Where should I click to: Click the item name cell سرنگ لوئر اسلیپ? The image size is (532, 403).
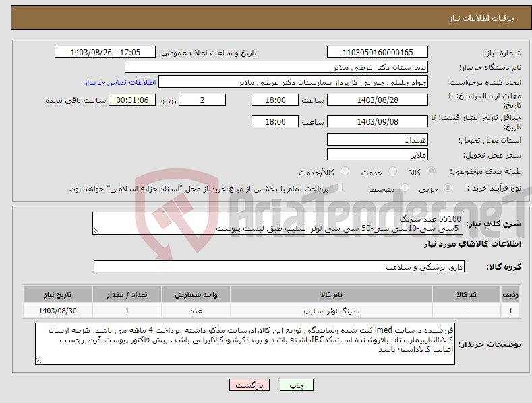tap(331, 311)
